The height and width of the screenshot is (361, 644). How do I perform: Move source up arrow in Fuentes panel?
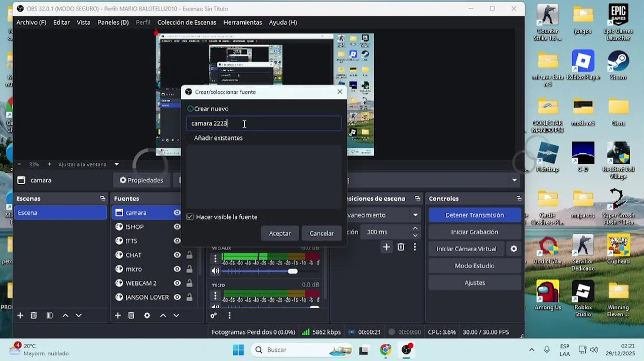pos(163,315)
